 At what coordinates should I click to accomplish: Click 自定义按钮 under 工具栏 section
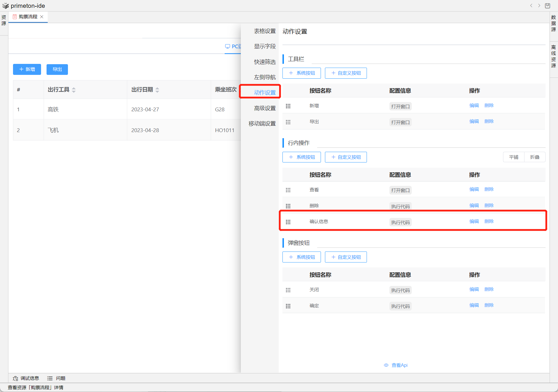coord(346,73)
